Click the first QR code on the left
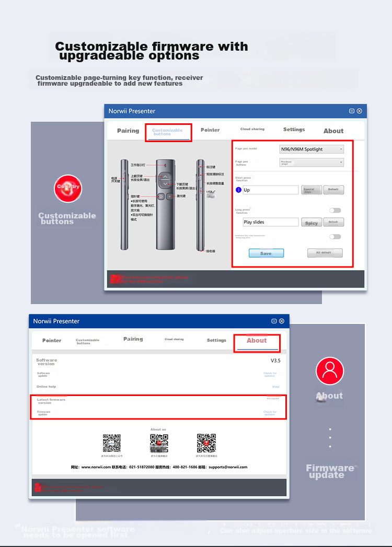Viewport: 392px width, 547px height. click(112, 443)
